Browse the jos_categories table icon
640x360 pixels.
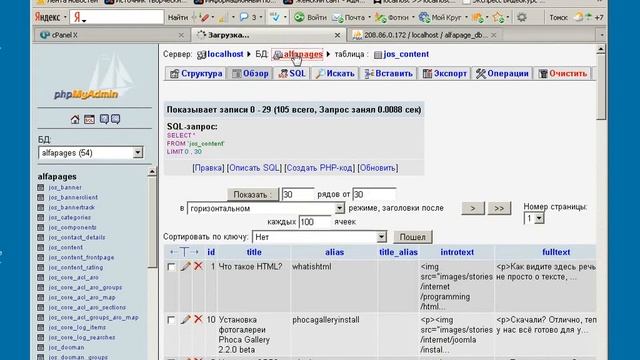pyautogui.click(x=41, y=218)
